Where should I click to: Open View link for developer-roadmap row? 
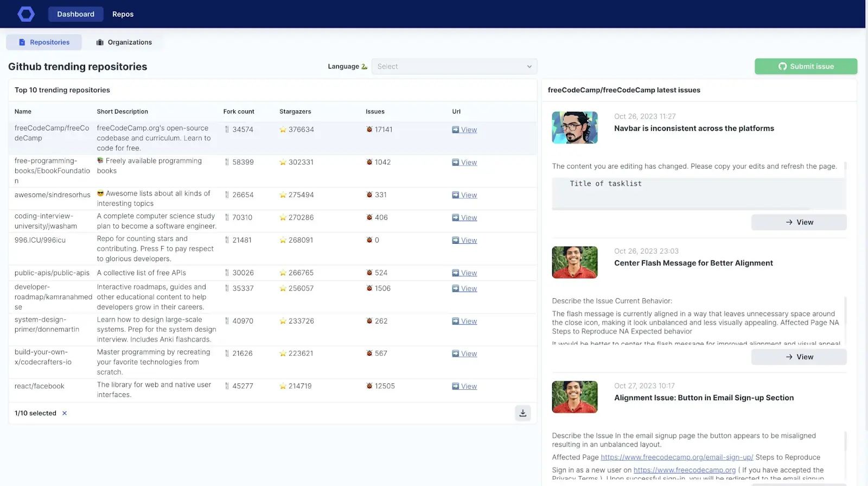click(464, 289)
